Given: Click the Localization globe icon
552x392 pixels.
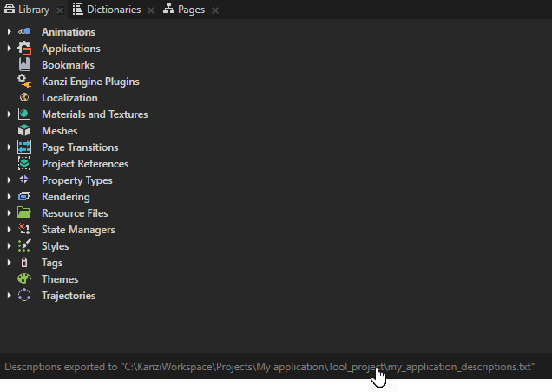Looking at the screenshot, I should (x=24, y=98).
